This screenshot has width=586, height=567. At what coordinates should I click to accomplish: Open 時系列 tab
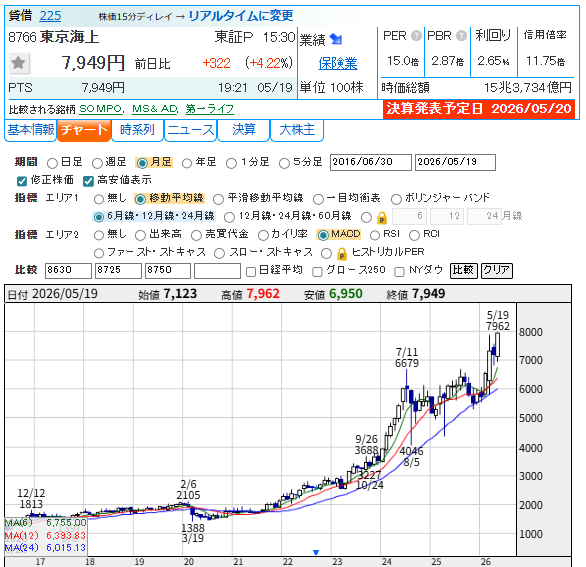[x=137, y=130]
